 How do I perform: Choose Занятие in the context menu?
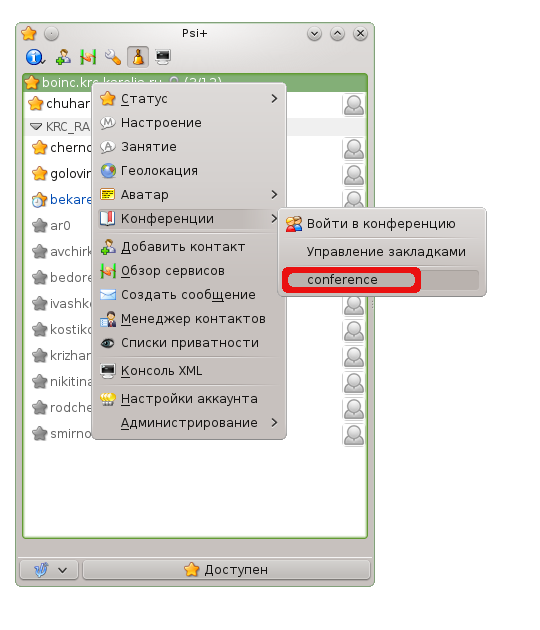189,147
